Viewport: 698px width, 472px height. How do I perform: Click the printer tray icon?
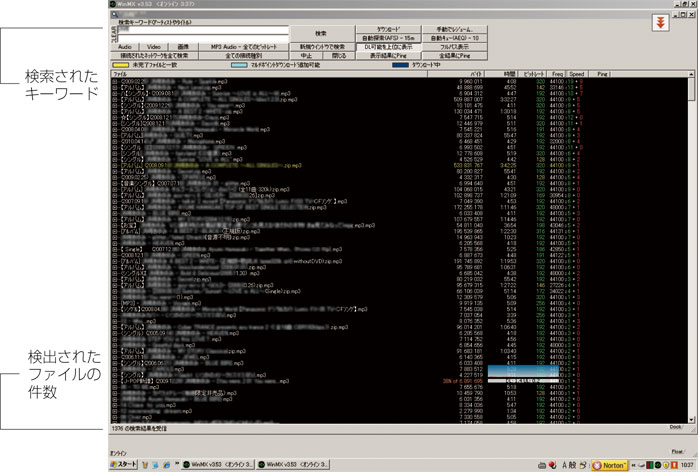(x=542, y=465)
